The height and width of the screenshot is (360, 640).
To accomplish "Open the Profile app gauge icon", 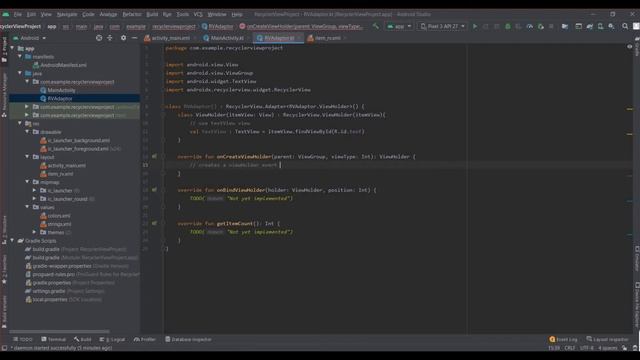I will coord(529,26).
